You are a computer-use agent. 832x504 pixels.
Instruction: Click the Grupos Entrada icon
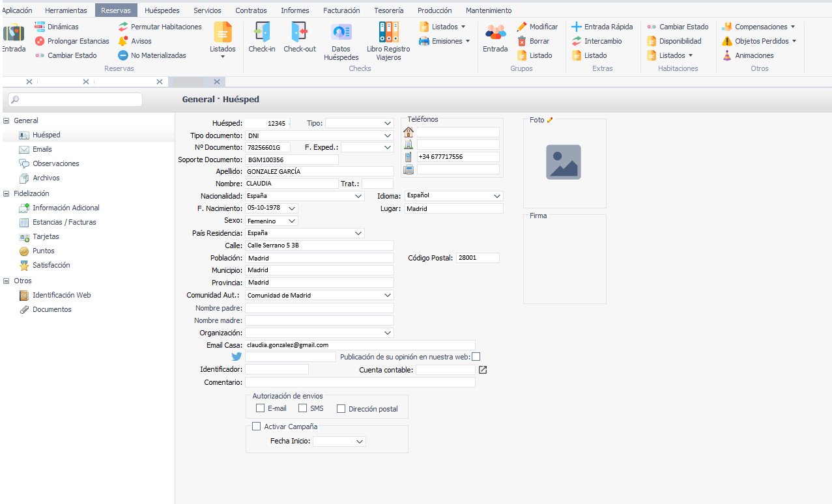pos(495,38)
